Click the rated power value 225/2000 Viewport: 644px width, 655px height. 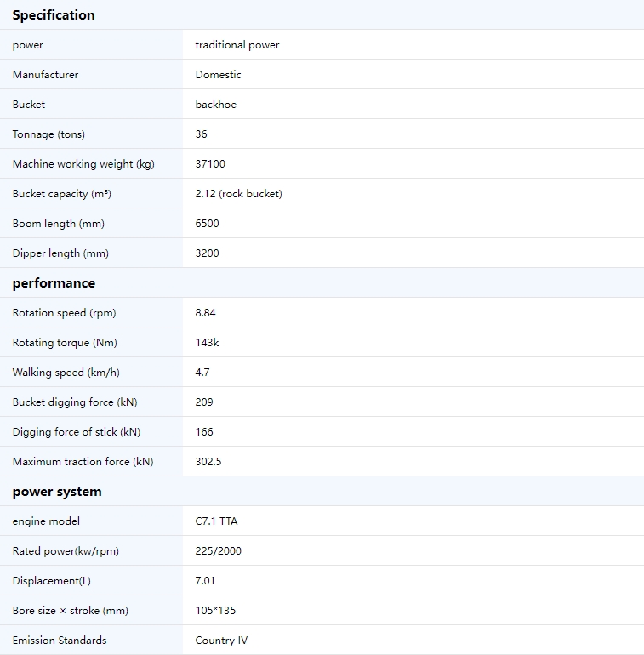coord(218,551)
